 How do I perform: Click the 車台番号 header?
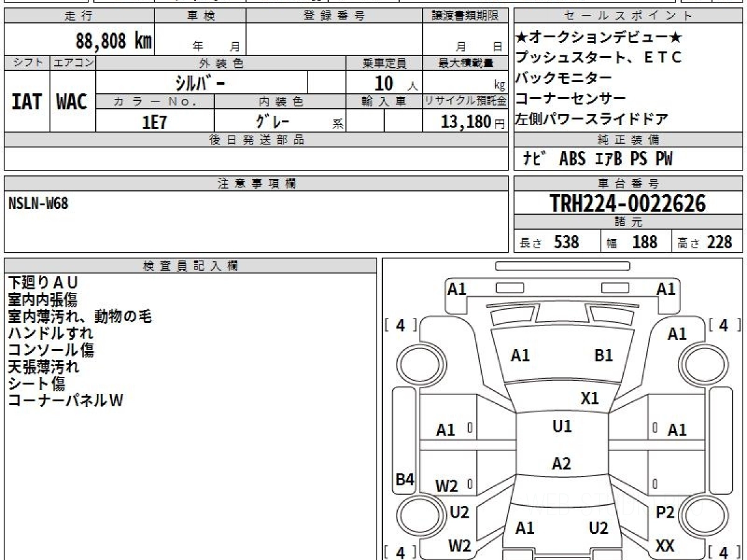pos(629,184)
